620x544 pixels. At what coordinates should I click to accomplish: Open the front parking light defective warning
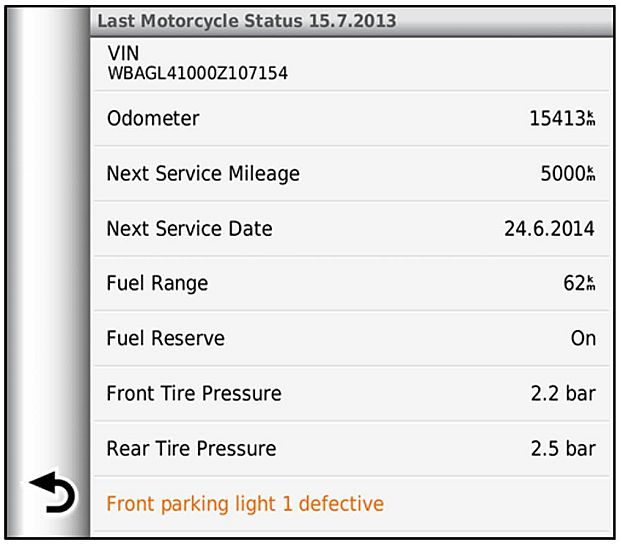click(x=245, y=503)
